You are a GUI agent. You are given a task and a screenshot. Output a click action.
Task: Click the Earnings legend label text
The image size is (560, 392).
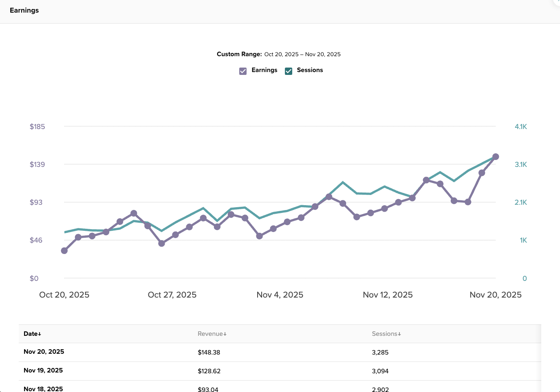point(264,70)
